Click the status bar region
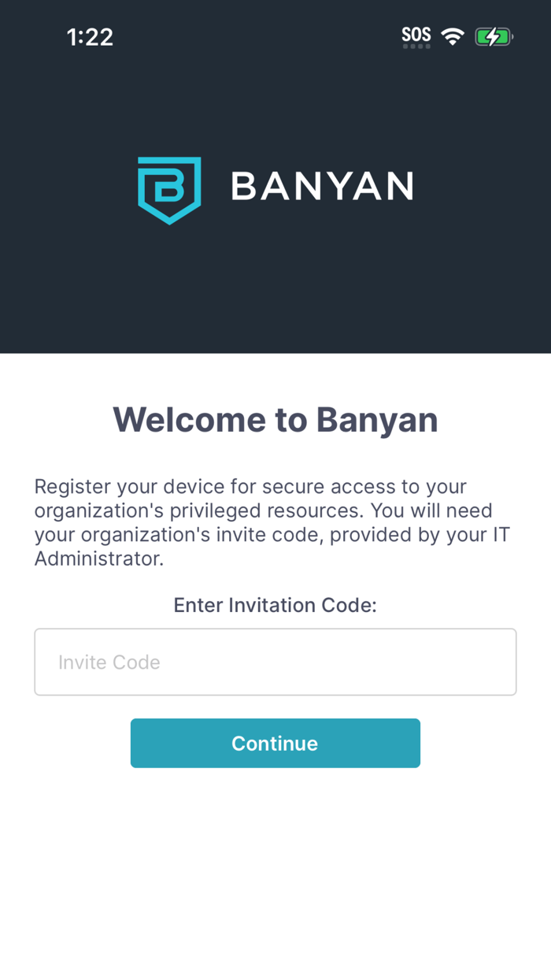 [x=275, y=35]
